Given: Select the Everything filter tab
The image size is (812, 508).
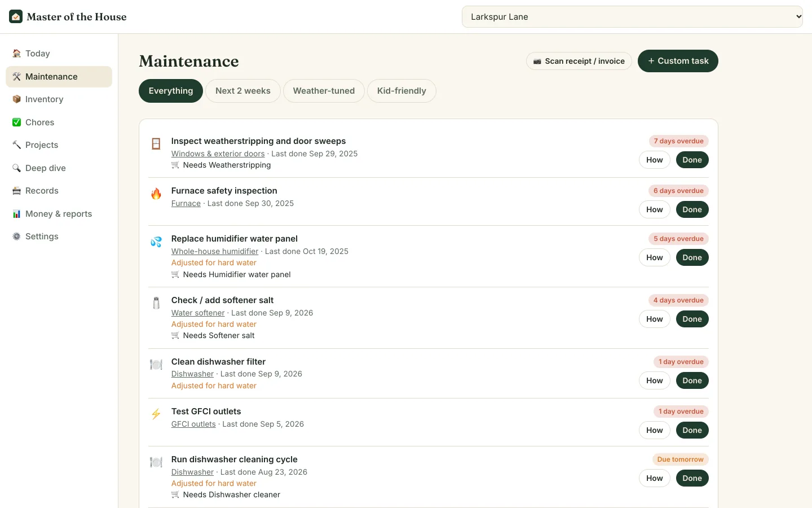Looking at the screenshot, I should click(x=171, y=91).
